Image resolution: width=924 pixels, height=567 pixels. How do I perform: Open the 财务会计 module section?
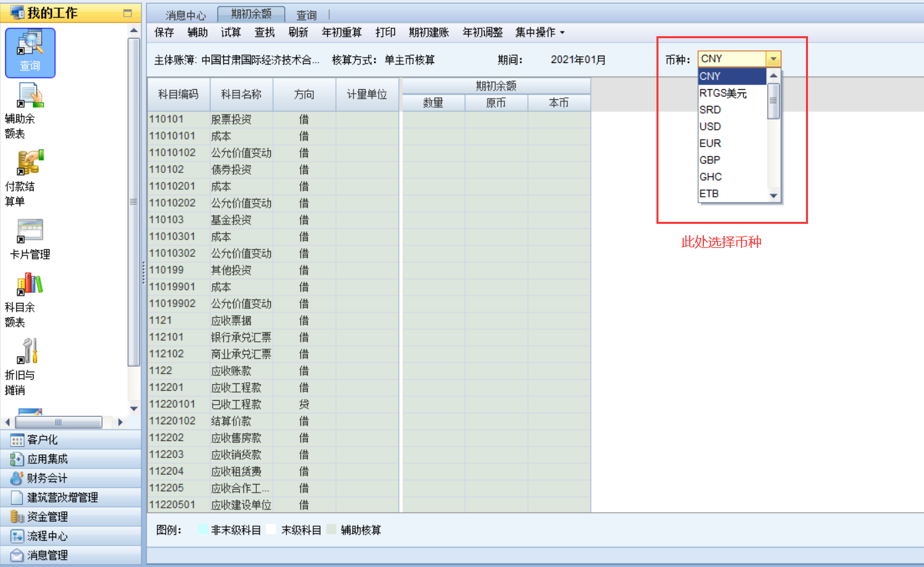tap(71, 479)
